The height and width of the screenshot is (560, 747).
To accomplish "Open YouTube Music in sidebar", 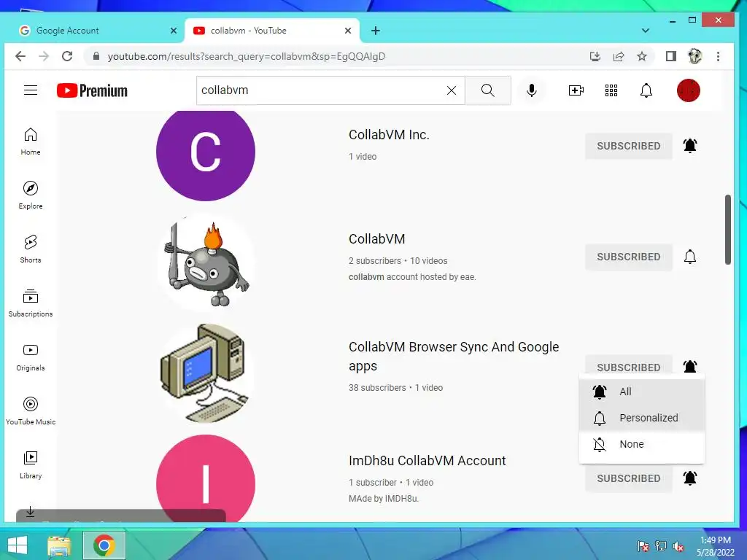I will pos(31,411).
